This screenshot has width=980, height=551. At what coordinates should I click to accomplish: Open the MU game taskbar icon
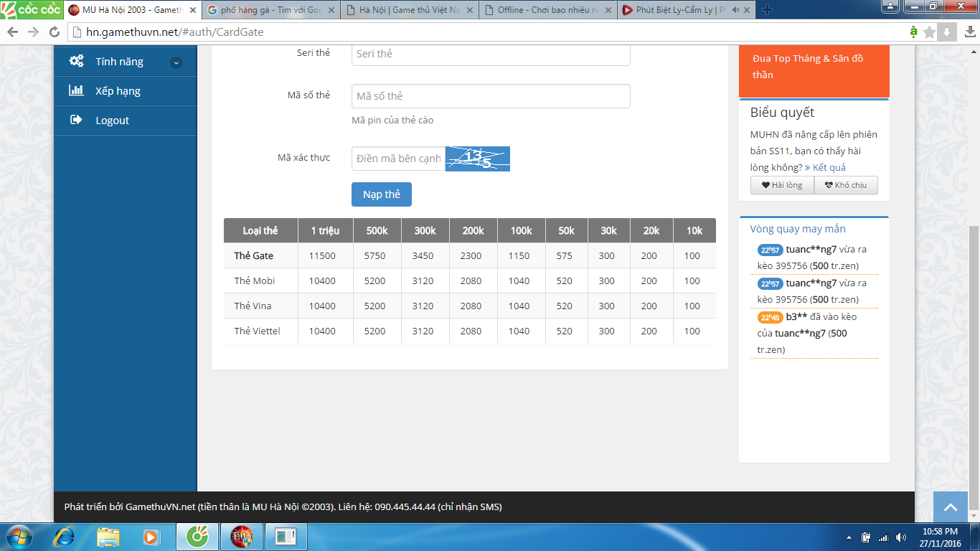pyautogui.click(x=241, y=537)
